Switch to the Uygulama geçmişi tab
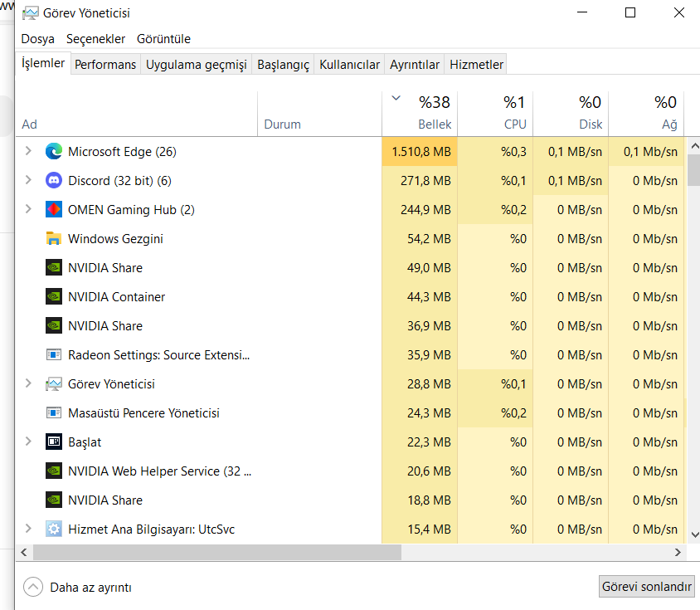700x610 pixels. tap(196, 65)
